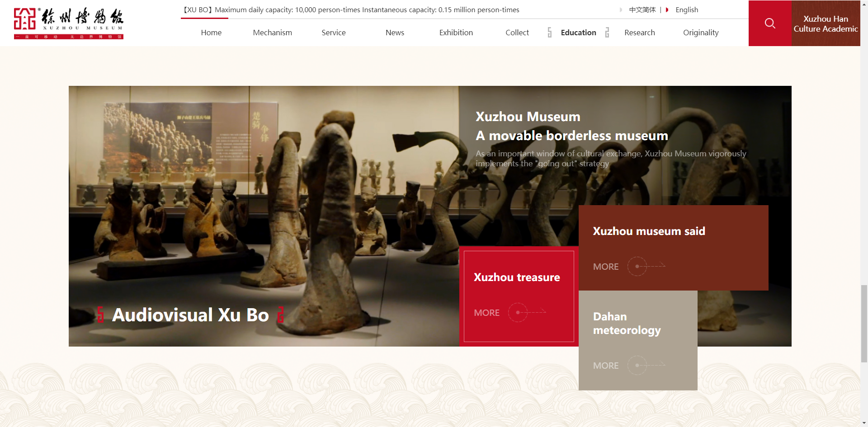Click the Audiovisual Xu Bo heading
Screen dimensions: 868x427
click(x=190, y=315)
